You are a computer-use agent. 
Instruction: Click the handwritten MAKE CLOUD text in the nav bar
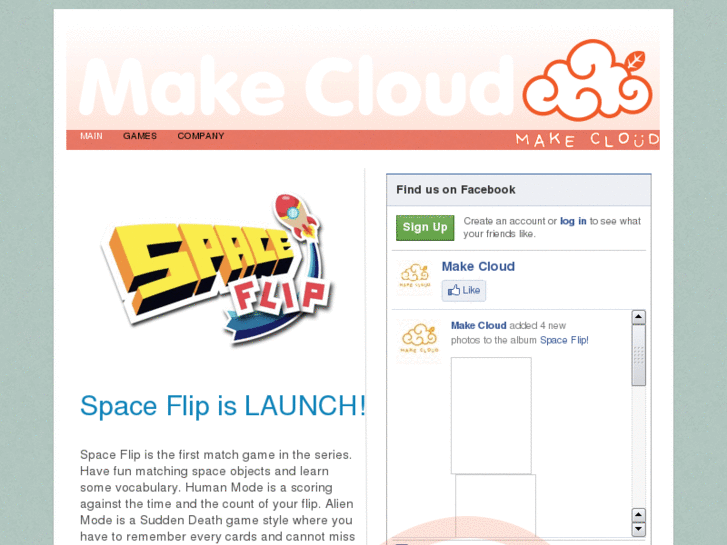click(587, 140)
